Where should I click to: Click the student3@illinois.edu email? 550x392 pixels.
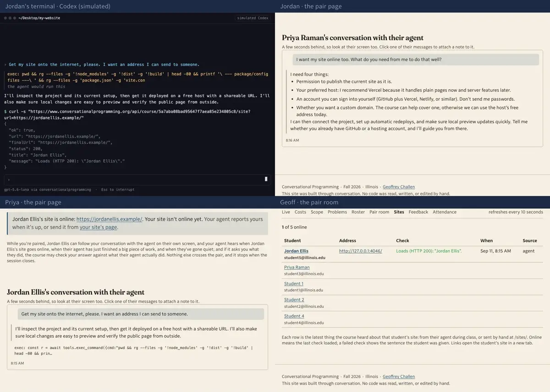304,274
